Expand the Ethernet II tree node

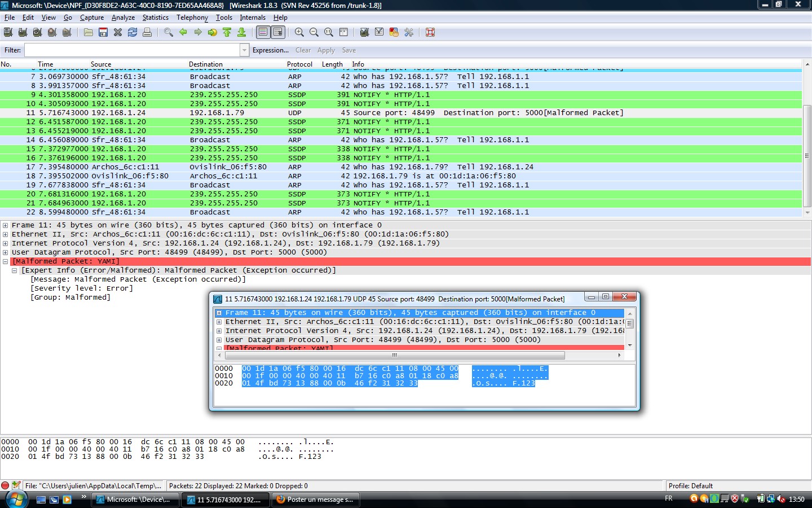[5, 234]
